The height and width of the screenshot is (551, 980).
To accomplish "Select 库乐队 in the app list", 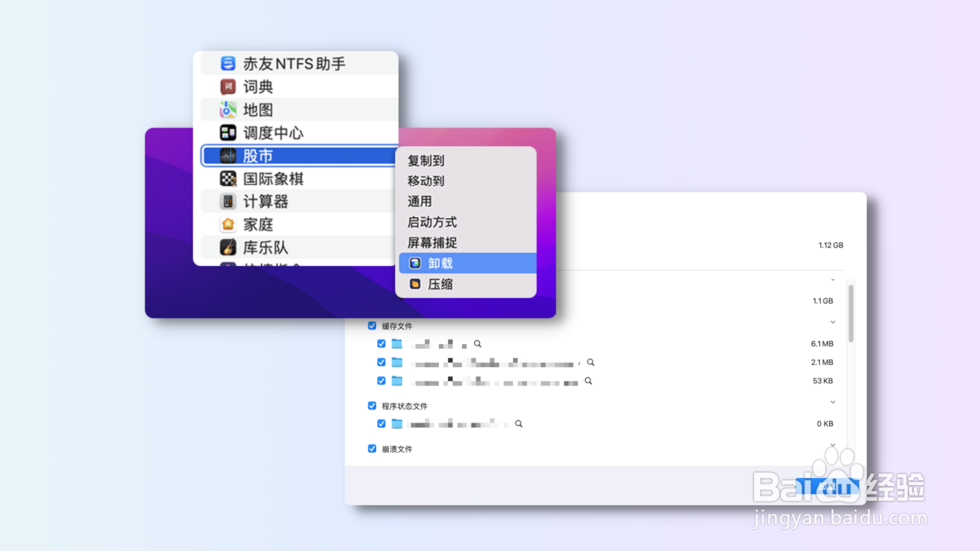I will (299, 247).
